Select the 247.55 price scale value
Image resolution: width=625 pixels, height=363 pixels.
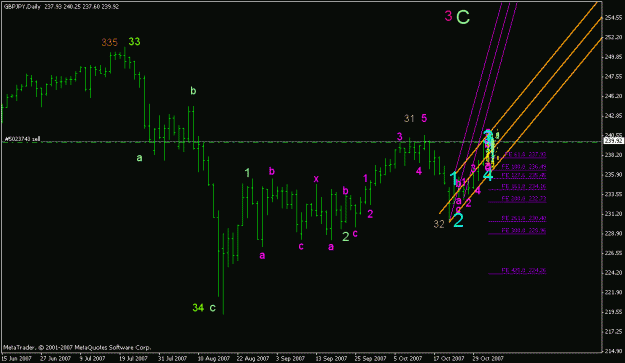[614, 76]
